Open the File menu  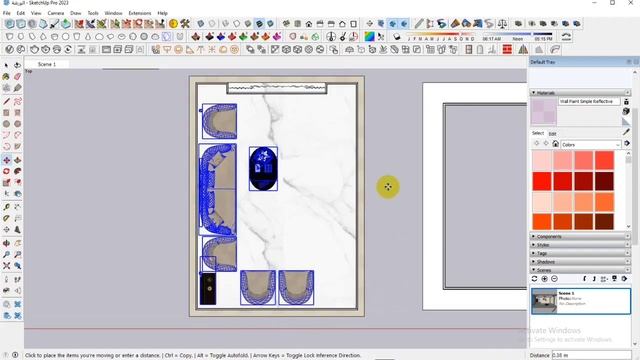pos(7,13)
